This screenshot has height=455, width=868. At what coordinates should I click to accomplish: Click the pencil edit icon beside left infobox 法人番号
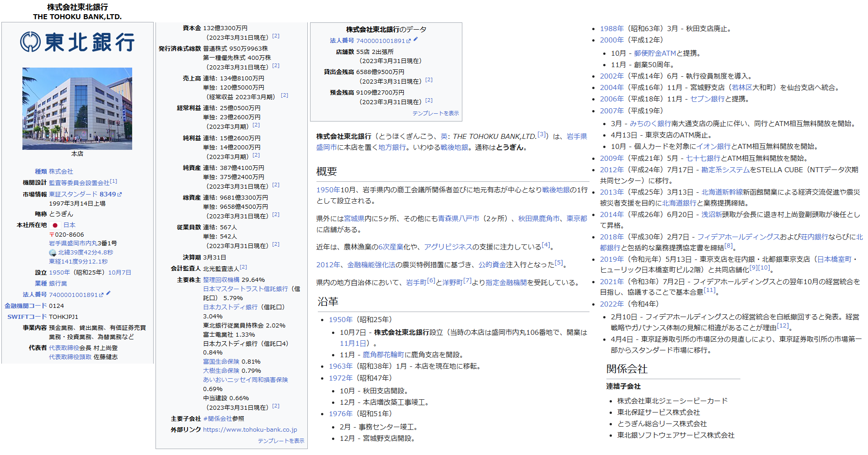(108, 294)
